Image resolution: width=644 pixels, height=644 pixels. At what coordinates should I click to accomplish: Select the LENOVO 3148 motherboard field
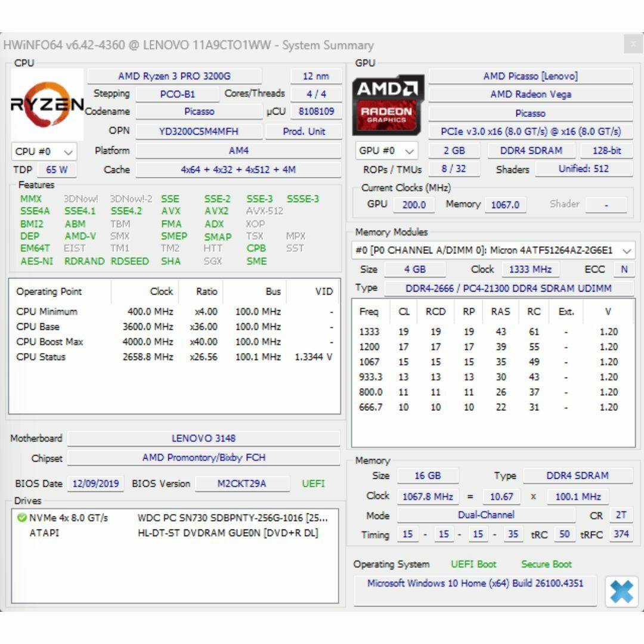(x=204, y=438)
